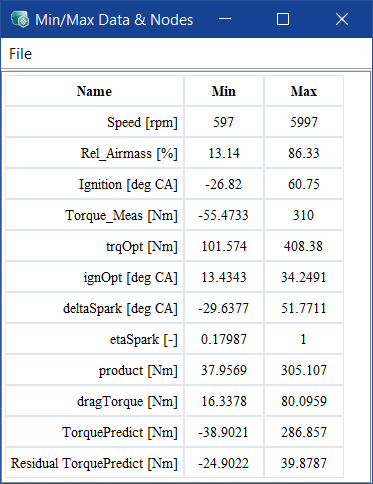373x484 pixels.
Task: Close the Min/Max Data & Nodes window
Action: click(x=342, y=19)
